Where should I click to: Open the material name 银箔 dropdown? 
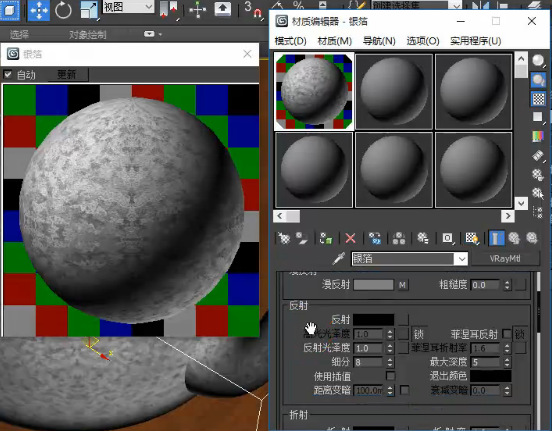click(x=462, y=259)
